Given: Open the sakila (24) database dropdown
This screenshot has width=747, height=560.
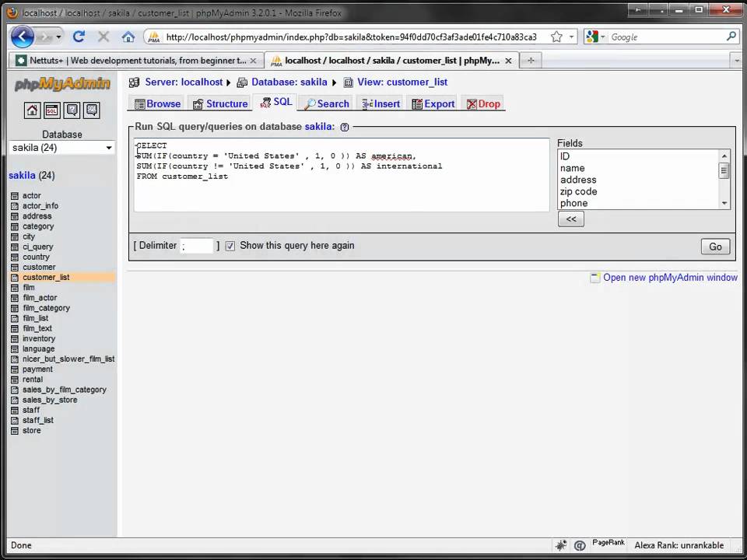Looking at the screenshot, I should pos(62,148).
